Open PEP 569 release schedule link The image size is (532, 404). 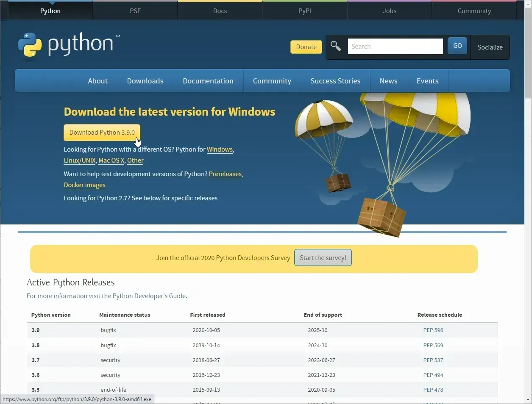click(x=433, y=346)
